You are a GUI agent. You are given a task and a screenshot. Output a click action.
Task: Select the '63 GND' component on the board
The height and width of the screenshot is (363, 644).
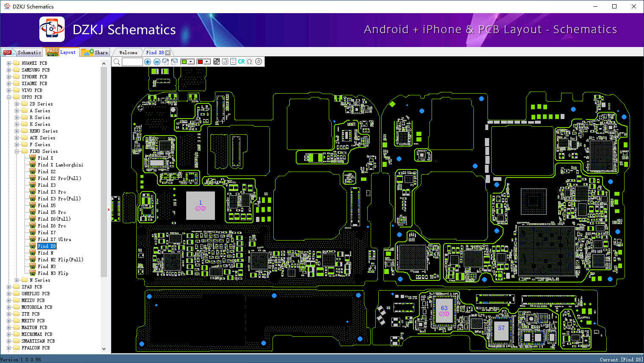(x=444, y=310)
